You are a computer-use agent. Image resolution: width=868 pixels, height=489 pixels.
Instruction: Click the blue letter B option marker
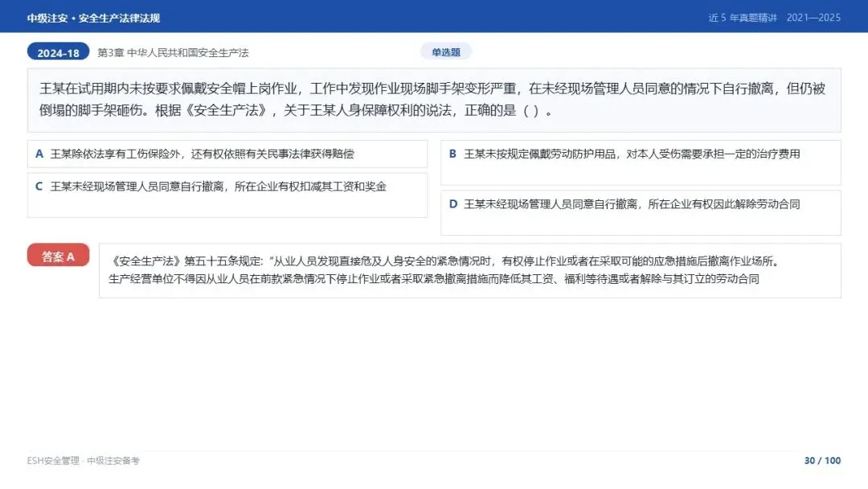point(452,154)
